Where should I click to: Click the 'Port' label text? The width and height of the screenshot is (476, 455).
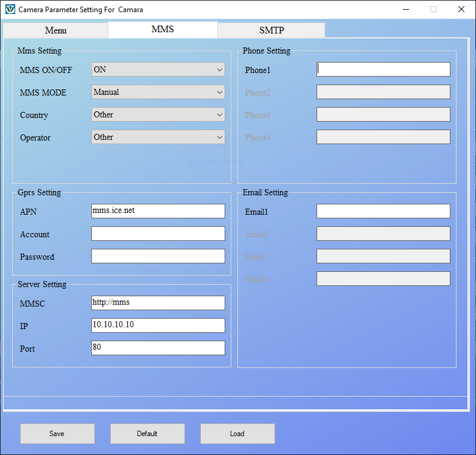[27, 349]
